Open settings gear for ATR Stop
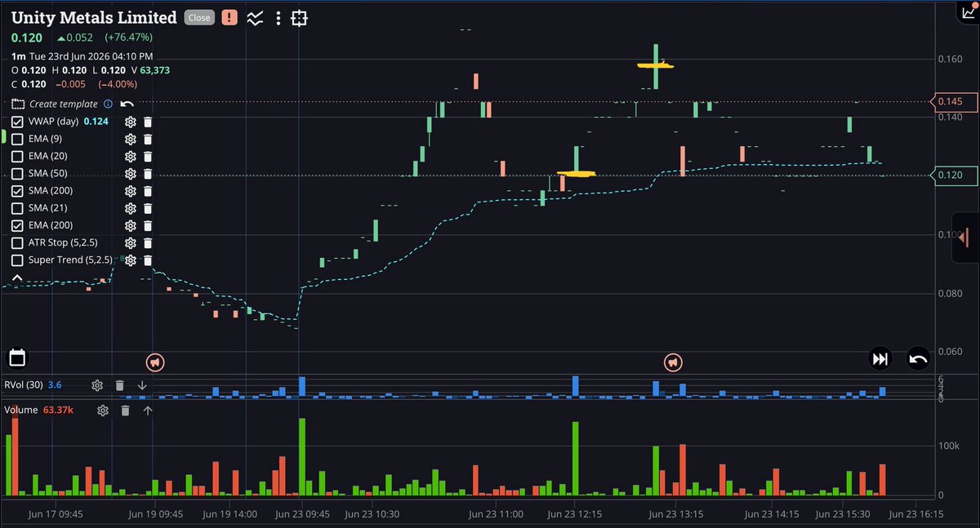The width and height of the screenshot is (980, 528). click(130, 243)
